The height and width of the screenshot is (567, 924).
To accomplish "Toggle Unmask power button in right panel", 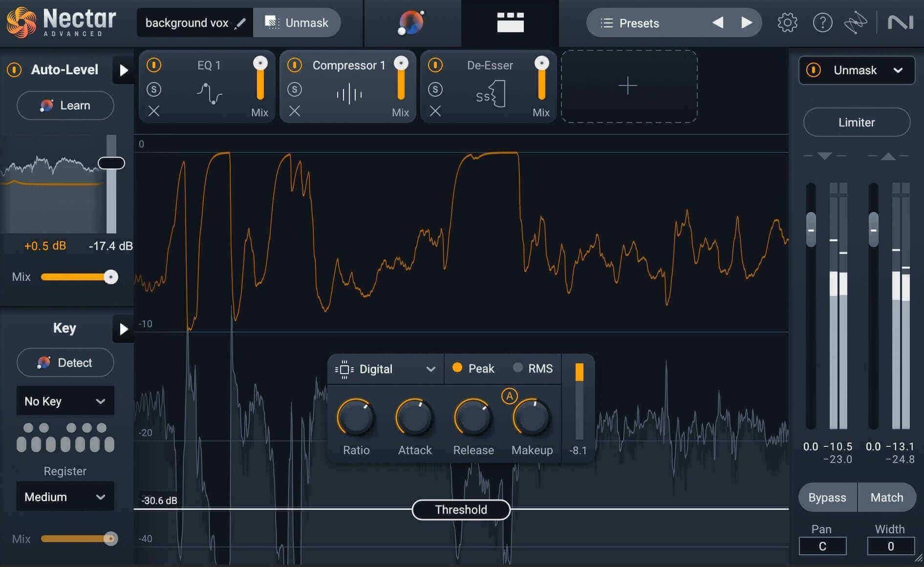I will 814,70.
